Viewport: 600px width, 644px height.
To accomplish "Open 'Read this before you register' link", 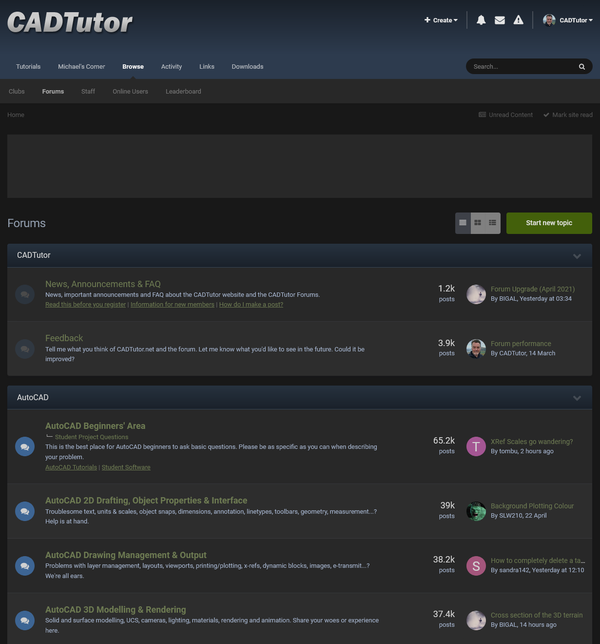I will [x=85, y=304].
